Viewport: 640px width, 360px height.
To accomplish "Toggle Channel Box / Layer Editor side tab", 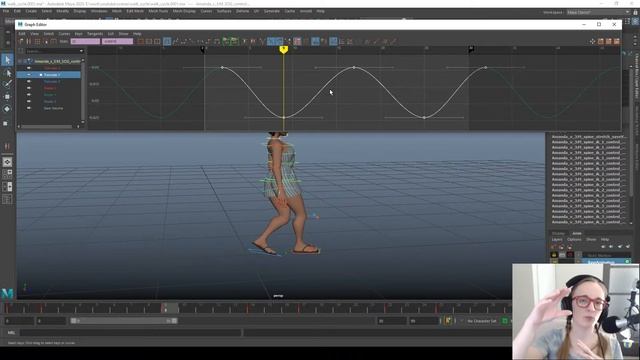I will pos(636,76).
